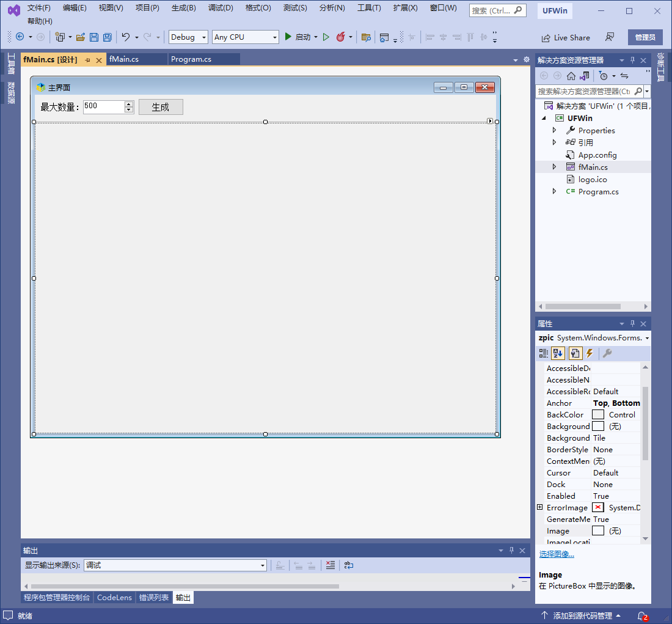Click the Pending Changes Filter clock icon
The height and width of the screenshot is (624, 672).
pyautogui.click(x=603, y=76)
